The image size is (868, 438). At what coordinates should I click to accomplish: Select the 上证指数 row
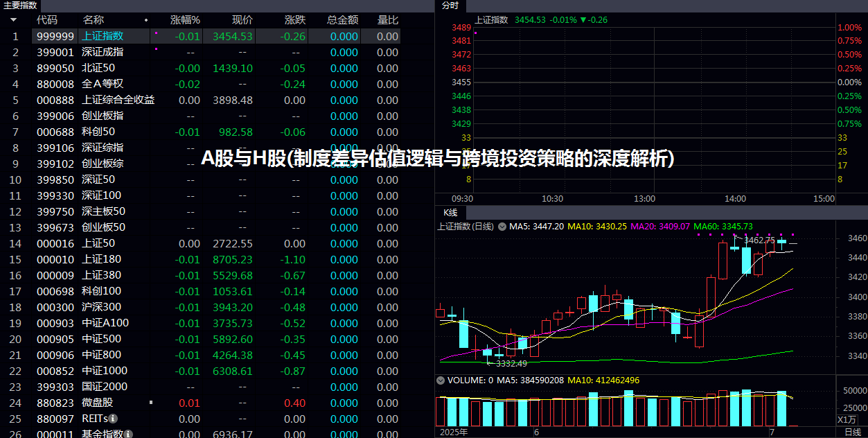tap(200, 36)
